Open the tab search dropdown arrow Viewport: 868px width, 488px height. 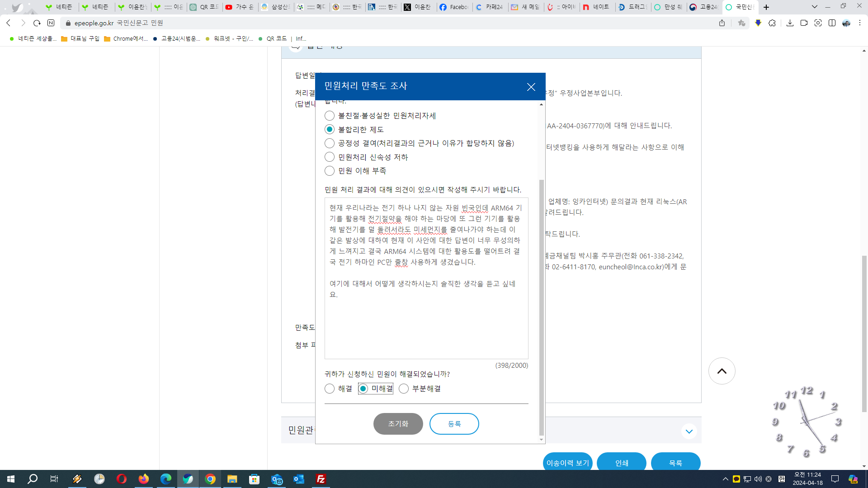point(814,7)
